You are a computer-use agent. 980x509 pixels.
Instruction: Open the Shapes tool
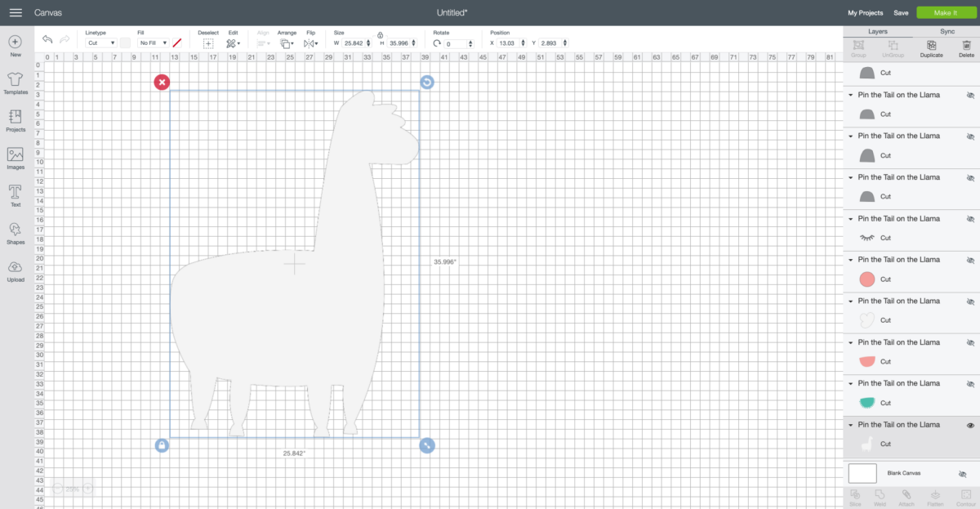tap(15, 230)
